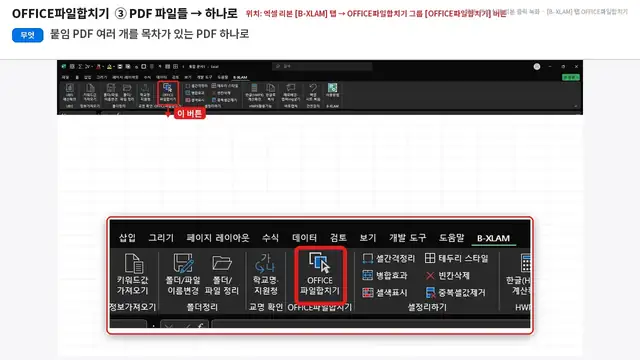Open the 그리기 tab in enlarged ribbon
This screenshot has height=360, width=640.
pyautogui.click(x=161, y=238)
